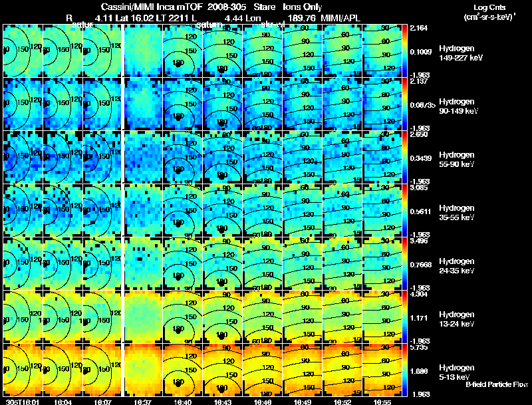Viewport: 532px width, 405px height.
Task: Click the colorbar midpoint value '0.7668'
Action: (421, 265)
